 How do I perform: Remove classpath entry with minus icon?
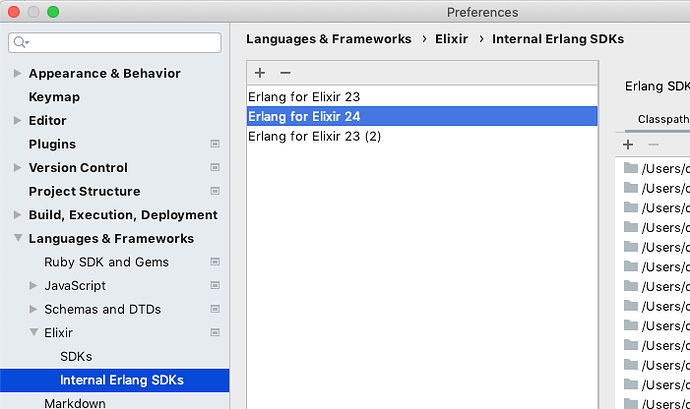coord(653,144)
